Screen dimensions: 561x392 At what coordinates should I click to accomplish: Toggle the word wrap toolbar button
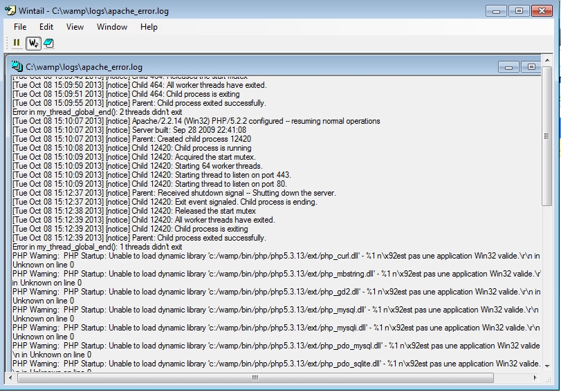pos(33,43)
